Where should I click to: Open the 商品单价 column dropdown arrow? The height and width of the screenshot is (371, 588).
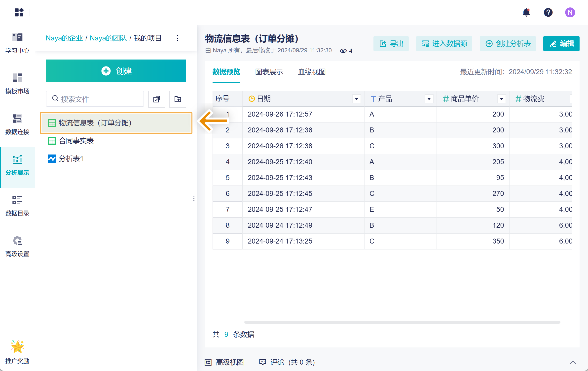pyautogui.click(x=501, y=99)
